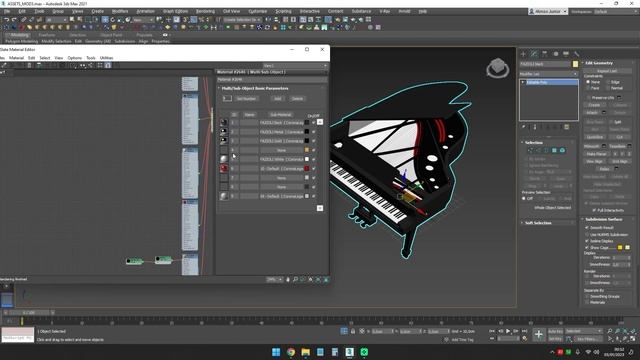Activate the Select and Move tool
The height and width of the screenshot is (360, 640).
(x=105, y=20)
